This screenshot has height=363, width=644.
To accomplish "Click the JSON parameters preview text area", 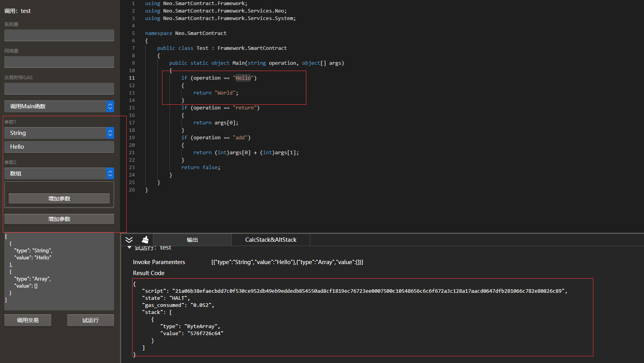I will tap(59, 271).
